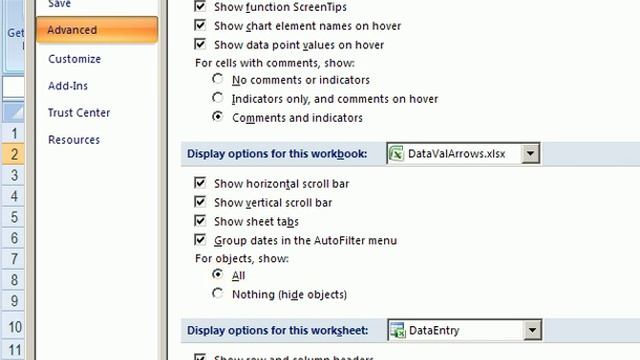The width and height of the screenshot is (640, 360).
Task: Open the DataEntry worksheet dropdown
Action: 532,330
